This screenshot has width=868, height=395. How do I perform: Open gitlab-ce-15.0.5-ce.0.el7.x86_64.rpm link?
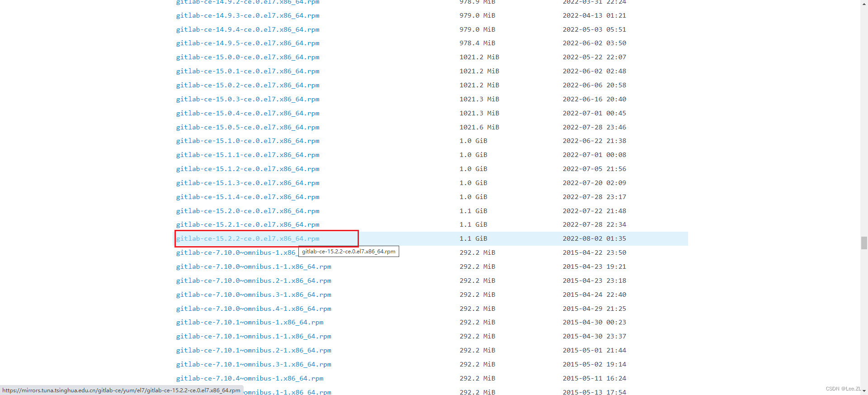tap(248, 127)
